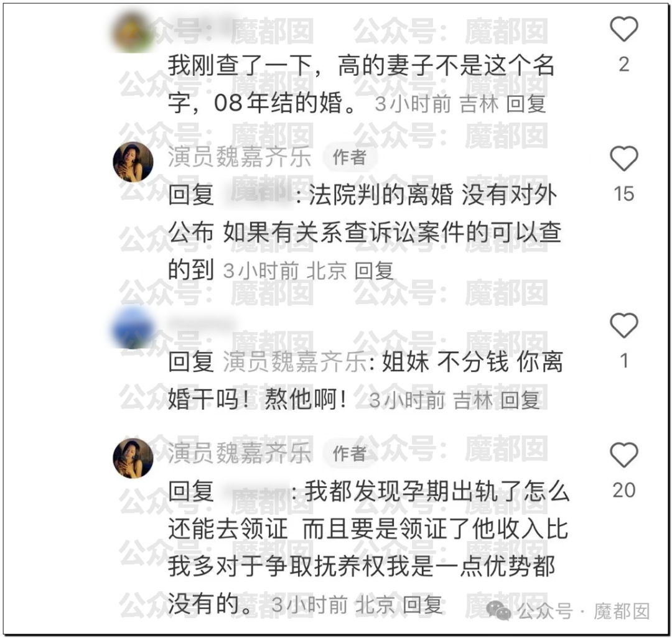Reply to the 熬他啊 comment
The image size is (672, 638).
click(520, 401)
